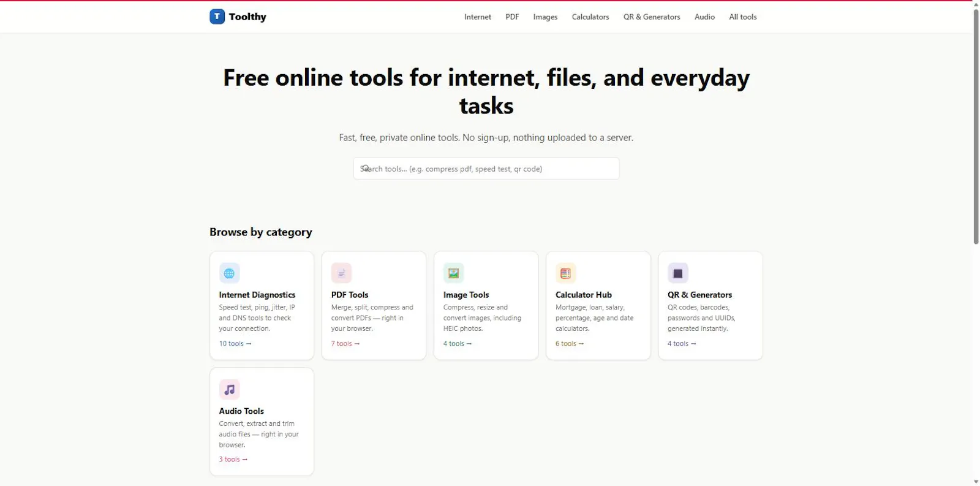980x486 pixels.
Task: Open the Internet Diagnostics card title
Action: 257,295
